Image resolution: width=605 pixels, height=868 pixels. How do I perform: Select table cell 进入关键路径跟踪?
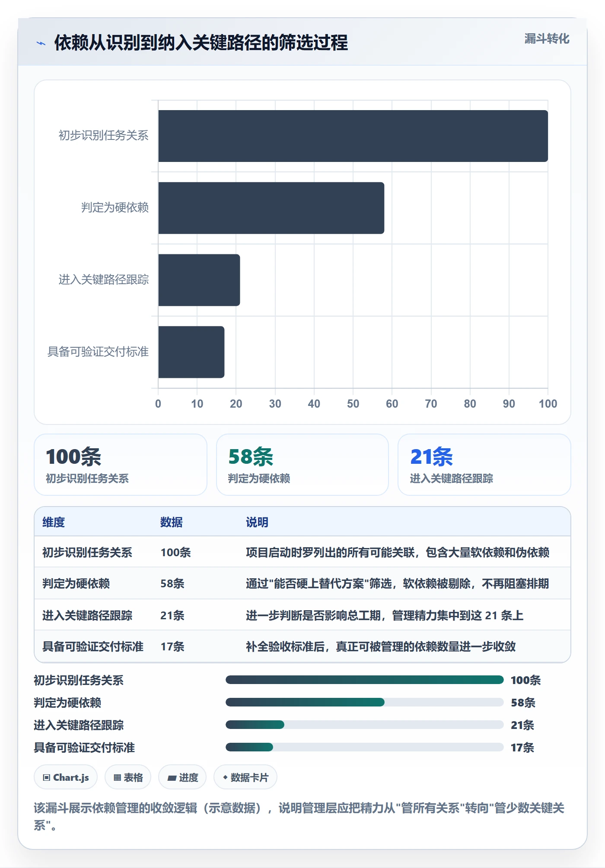pos(87,615)
